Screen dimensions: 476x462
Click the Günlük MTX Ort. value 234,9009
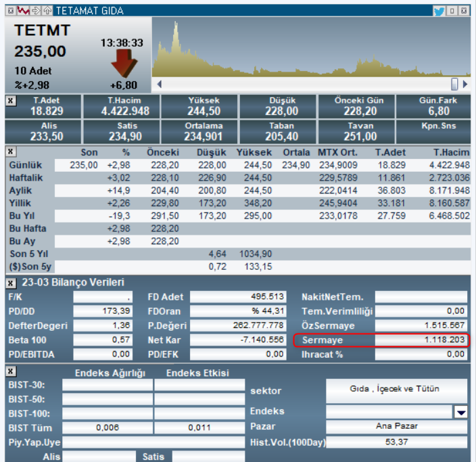(338, 165)
